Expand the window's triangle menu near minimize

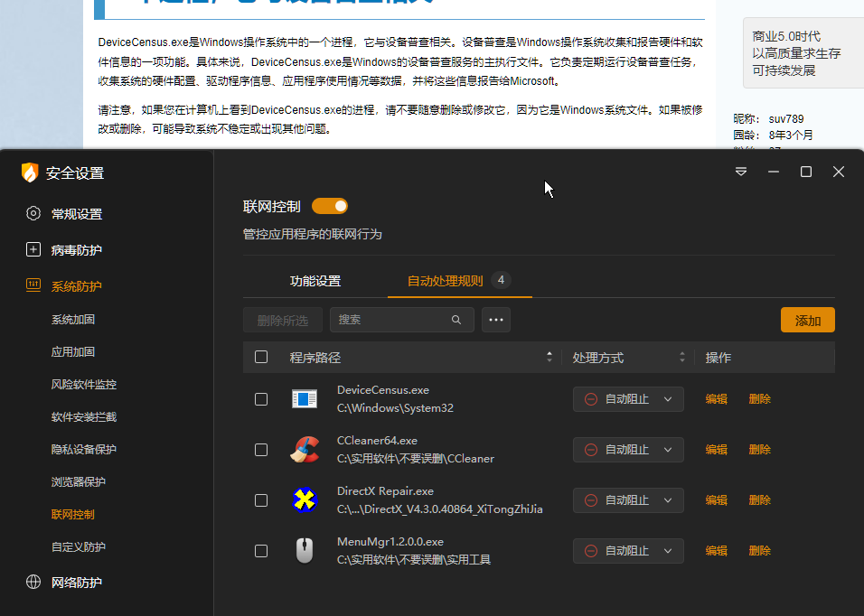pyautogui.click(x=741, y=171)
